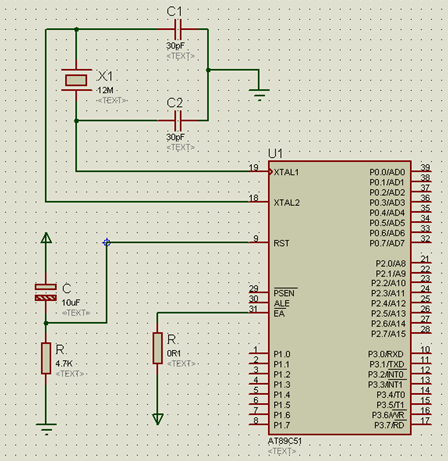The image size is (448, 461).
Task: Click the XTAL1 pin 19
Action: click(x=259, y=171)
